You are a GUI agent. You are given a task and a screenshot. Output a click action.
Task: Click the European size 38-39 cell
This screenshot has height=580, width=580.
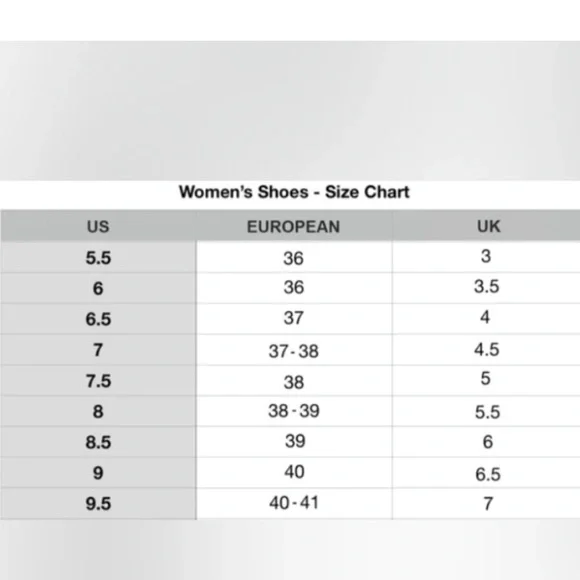[x=294, y=411]
